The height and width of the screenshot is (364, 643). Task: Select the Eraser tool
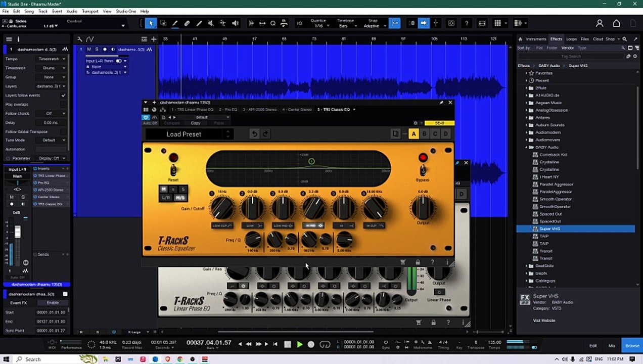187,23
